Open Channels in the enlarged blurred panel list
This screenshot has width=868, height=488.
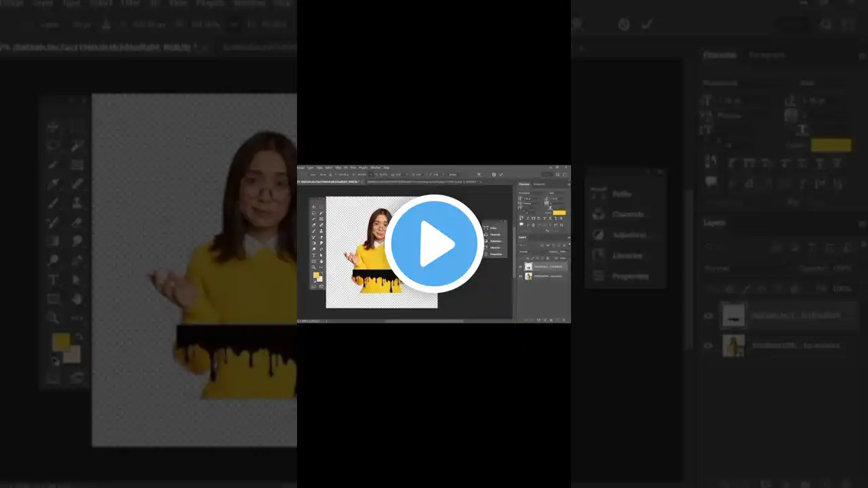coord(628,214)
